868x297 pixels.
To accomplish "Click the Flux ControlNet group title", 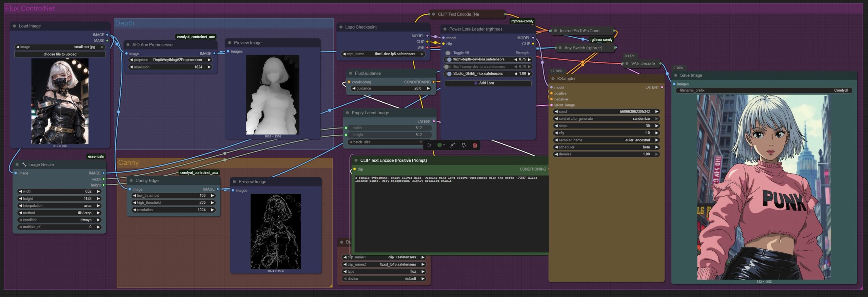I will [30, 8].
